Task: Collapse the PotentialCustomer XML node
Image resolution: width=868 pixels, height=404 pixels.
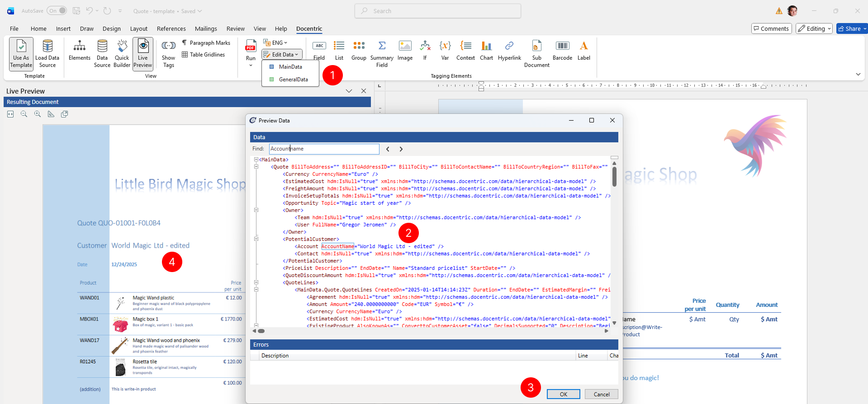Action: click(x=256, y=239)
